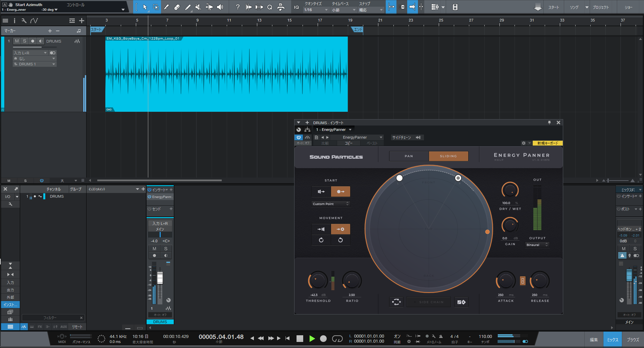This screenshot has height=348, width=644.
Task: Click the IQ quantize button
Action: [x=297, y=7]
